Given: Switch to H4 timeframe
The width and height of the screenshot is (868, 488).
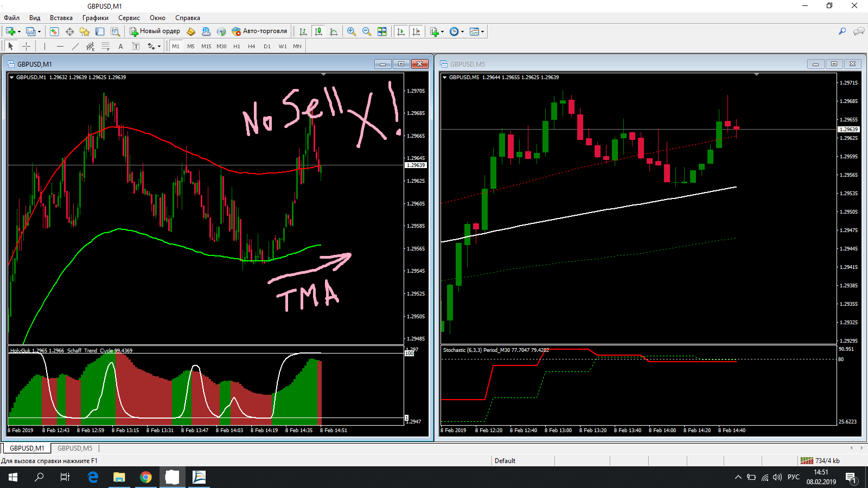Looking at the screenshot, I should 252,46.
